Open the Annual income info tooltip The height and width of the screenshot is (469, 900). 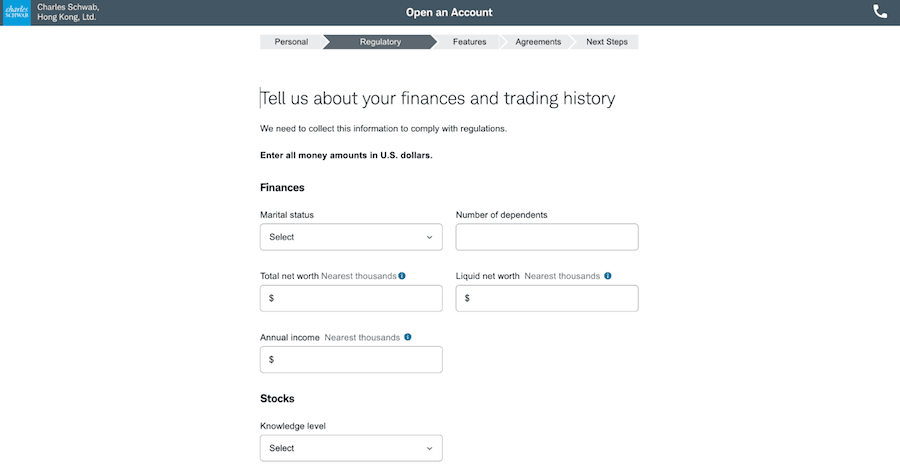click(408, 338)
